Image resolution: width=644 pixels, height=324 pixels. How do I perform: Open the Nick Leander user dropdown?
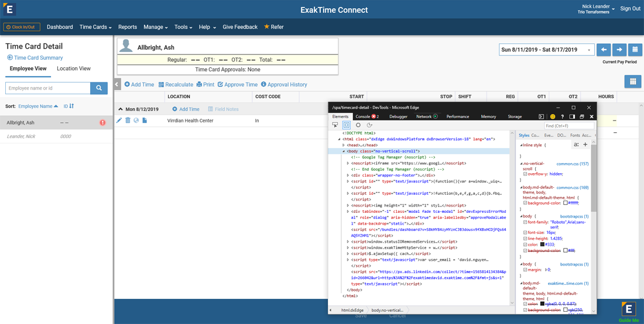click(596, 9)
